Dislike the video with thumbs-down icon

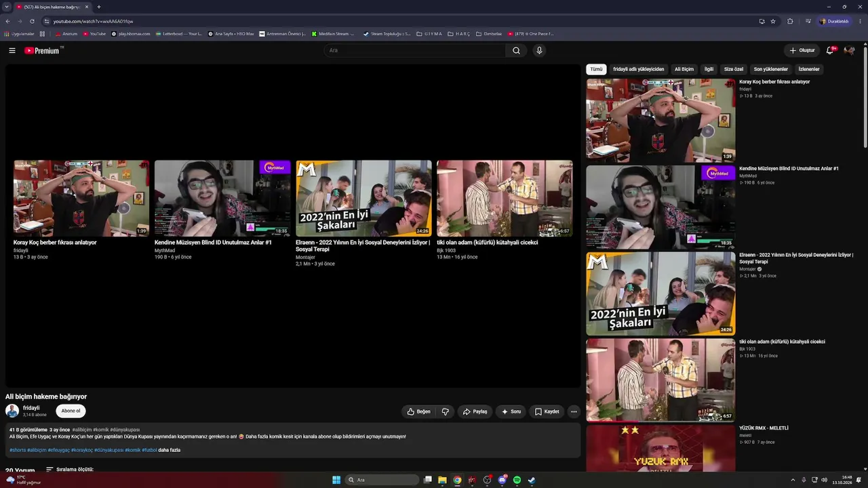coord(446,411)
